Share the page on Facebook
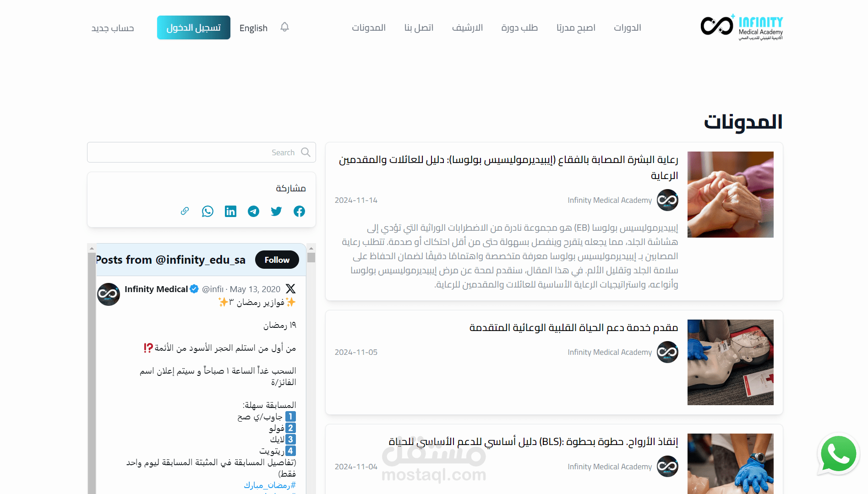Viewport: 868px width, 494px height. click(x=299, y=211)
